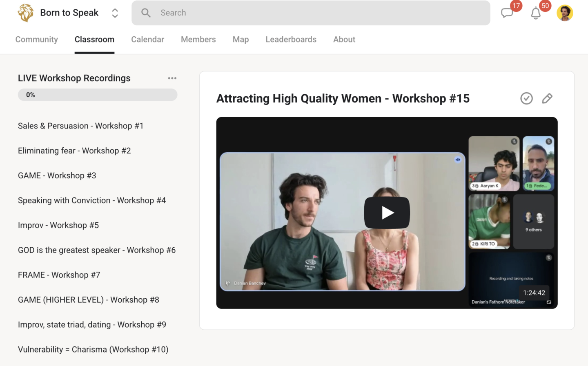Click picture-in-picture icon on video corner
Screen dimensions: 588x366
pos(549,302)
